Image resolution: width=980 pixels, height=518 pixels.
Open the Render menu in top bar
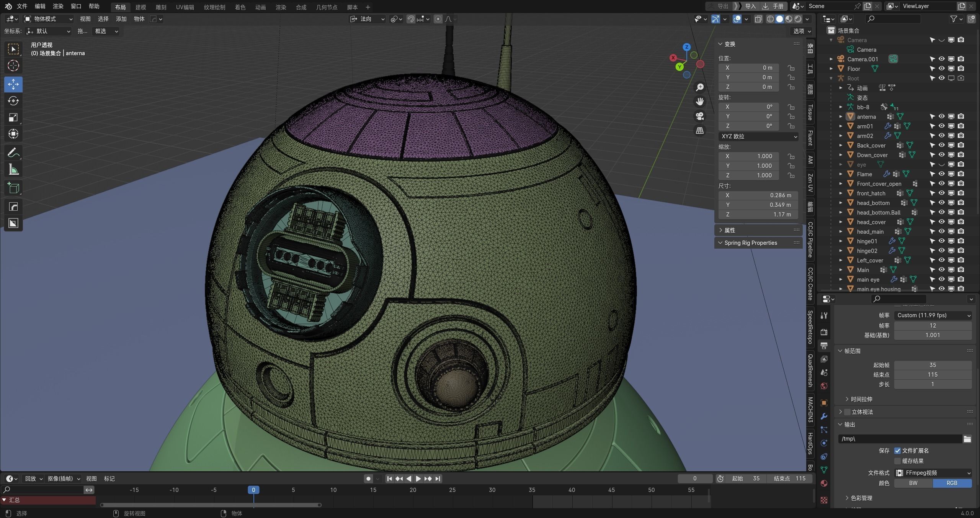(x=58, y=7)
